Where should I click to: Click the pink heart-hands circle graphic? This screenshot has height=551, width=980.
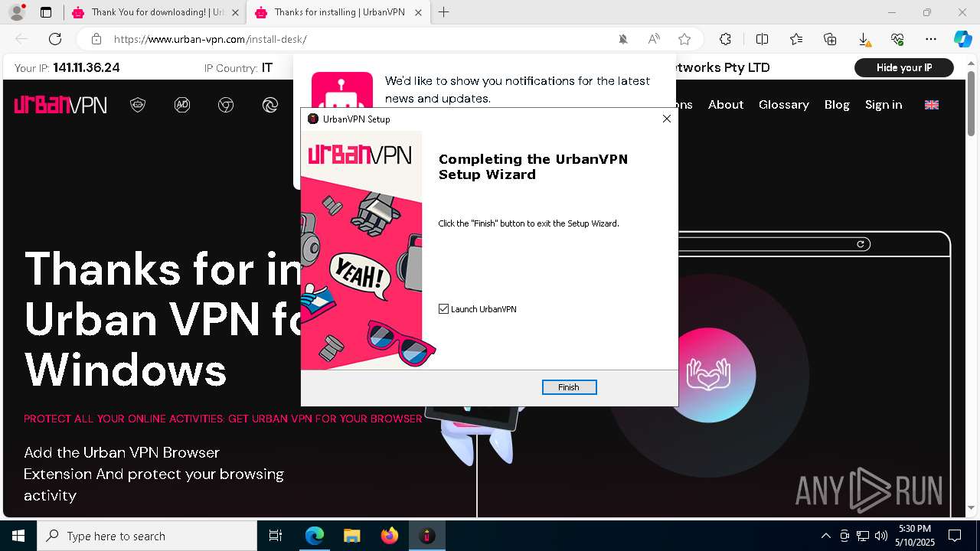708,375
